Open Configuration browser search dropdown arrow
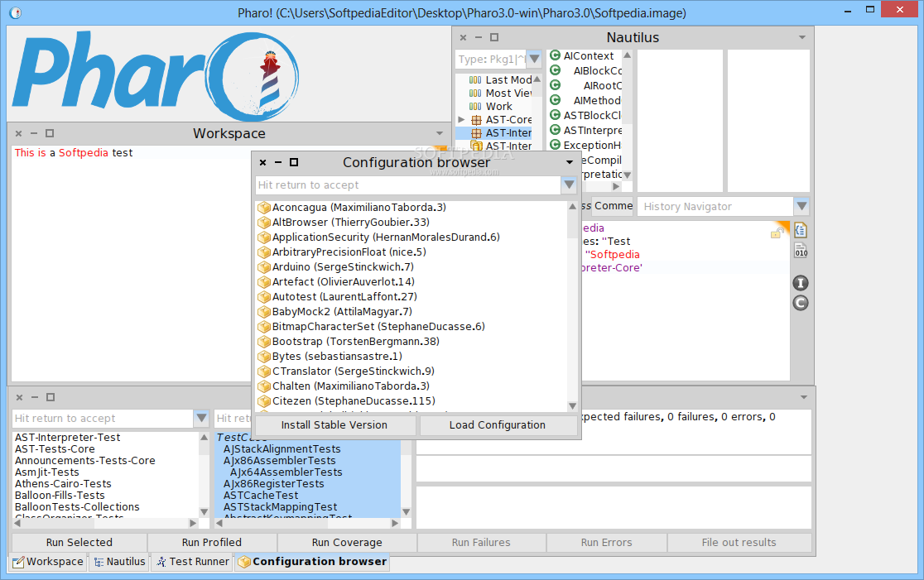The image size is (924, 580). [569, 185]
